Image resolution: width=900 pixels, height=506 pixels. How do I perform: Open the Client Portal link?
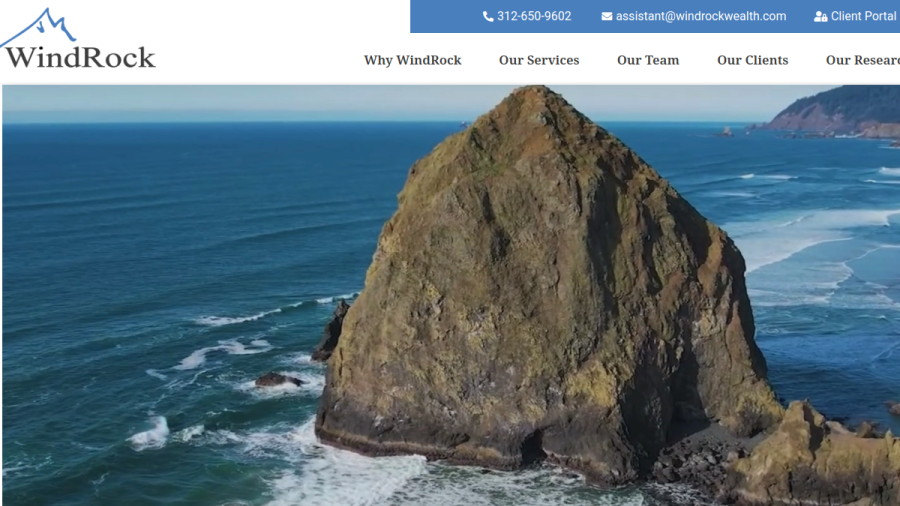tap(864, 17)
